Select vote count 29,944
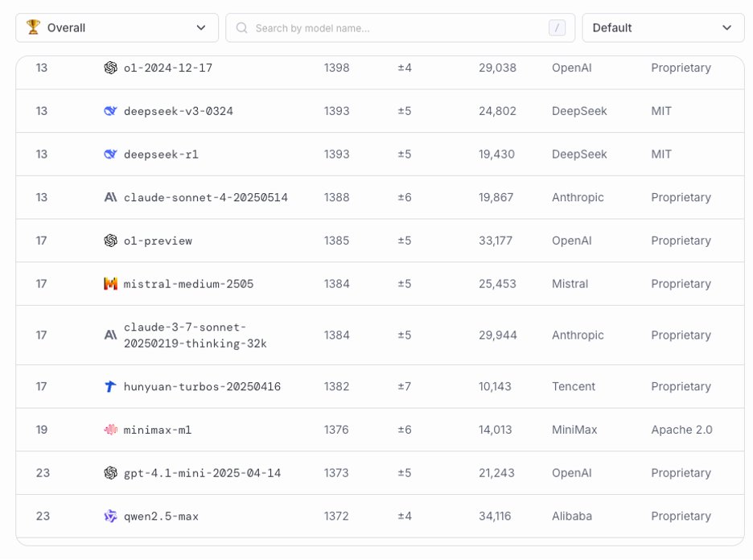Viewport: 753px width, 560px height. point(498,336)
